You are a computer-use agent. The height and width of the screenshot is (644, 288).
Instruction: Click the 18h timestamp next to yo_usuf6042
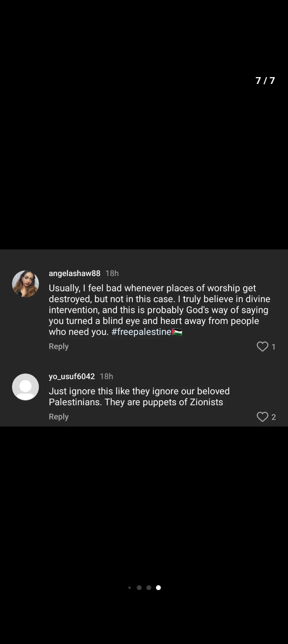pos(106,376)
